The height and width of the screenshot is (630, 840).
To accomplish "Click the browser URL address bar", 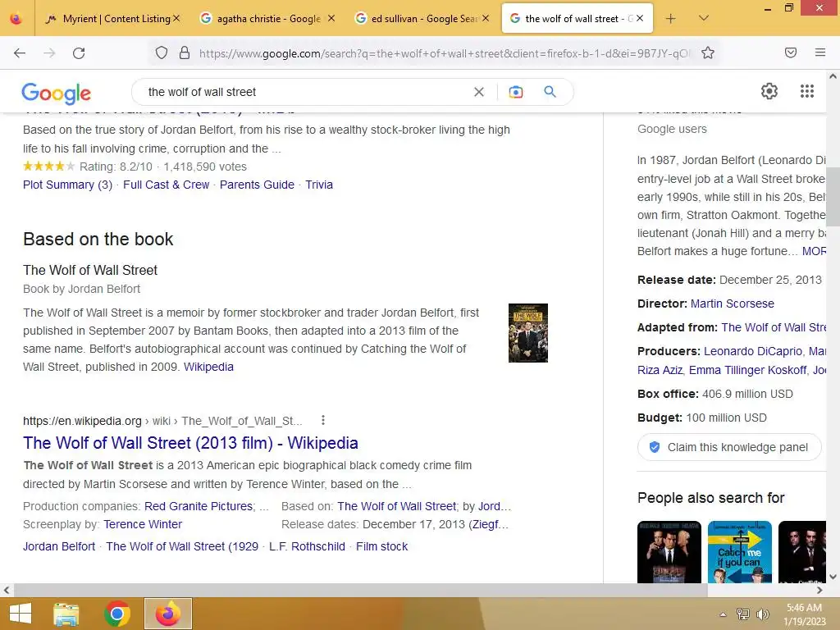I will click(x=445, y=53).
